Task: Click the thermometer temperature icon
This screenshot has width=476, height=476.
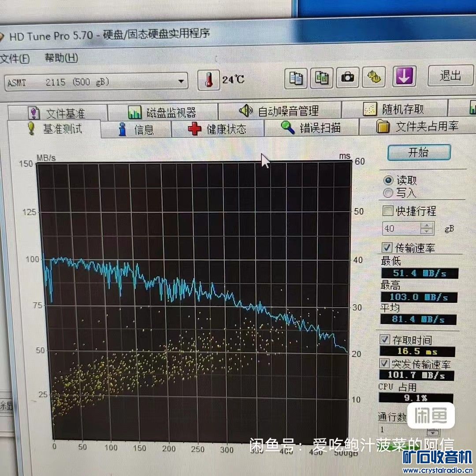Action: click(209, 80)
